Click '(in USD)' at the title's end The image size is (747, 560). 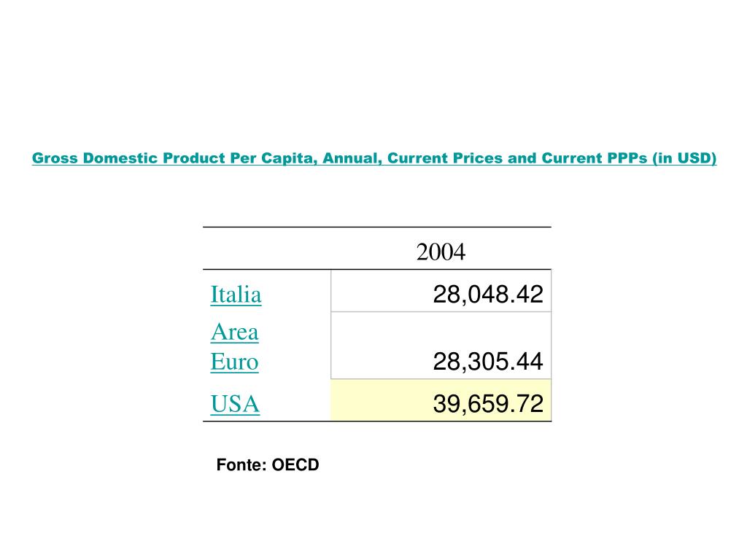tap(685, 158)
